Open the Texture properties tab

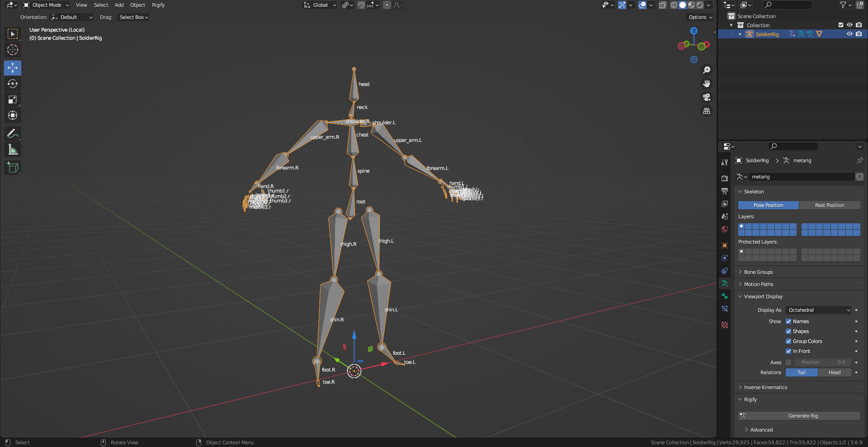click(725, 325)
